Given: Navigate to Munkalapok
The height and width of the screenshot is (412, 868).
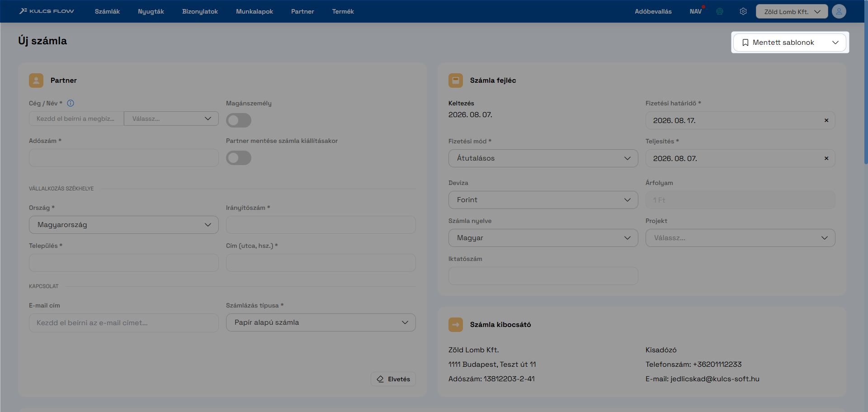Looking at the screenshot, I should [255, 11].
